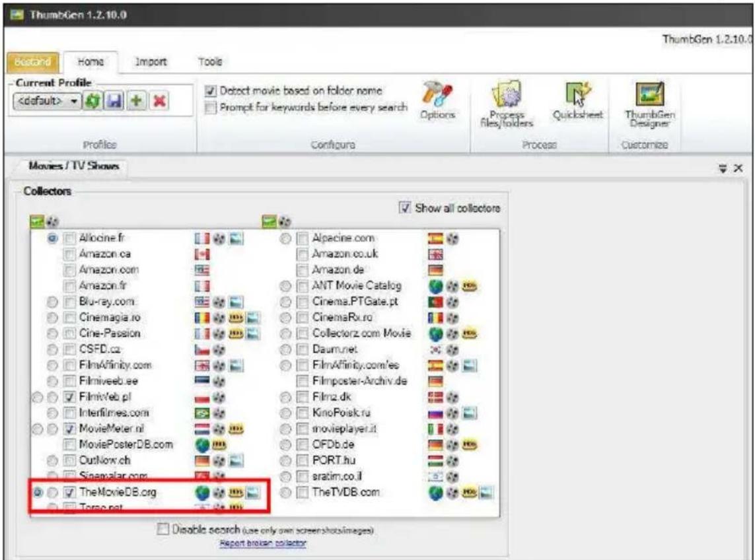The width and height of the screenshot is (755, 560).
Task: Click the pin dropdown icon of Movies panel
Action: click(722, 168)
